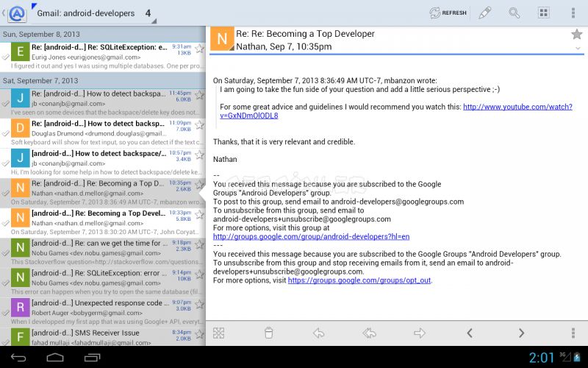Tap the grid icon in top toolbar
Screen dimensions: 588x368
544,13
